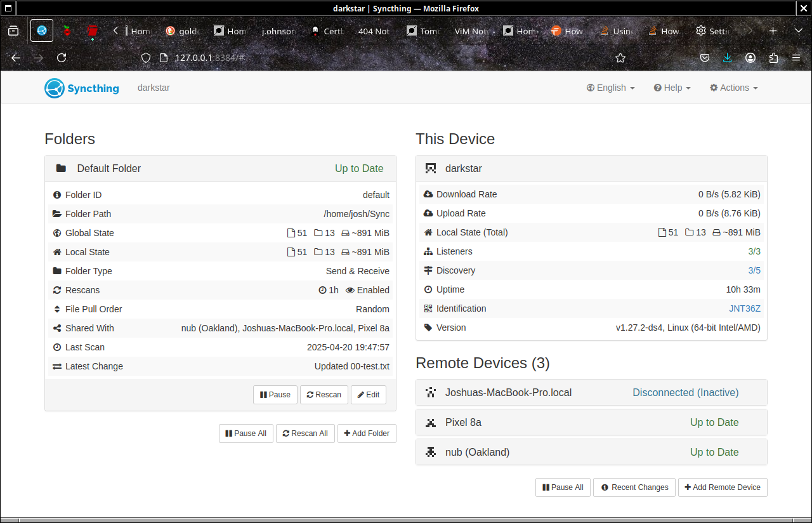
Task: Open a new tab with plus button
Action: tap(773, 30)
